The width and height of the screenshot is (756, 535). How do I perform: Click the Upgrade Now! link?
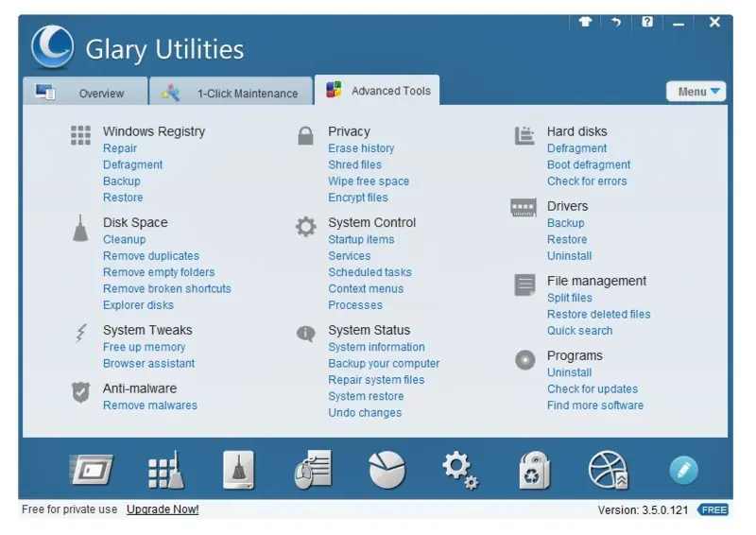tap(163, 509)
